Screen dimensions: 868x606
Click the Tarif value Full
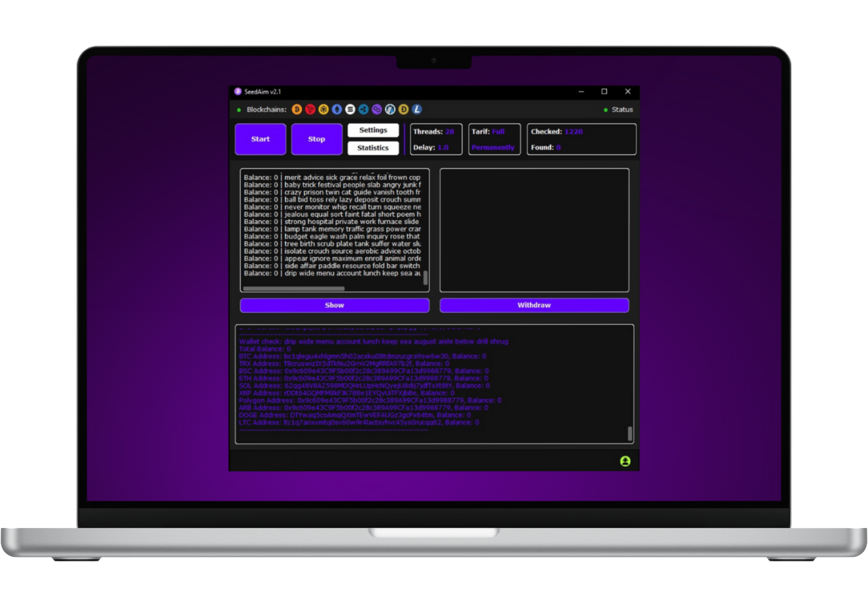tap(499, 131)
